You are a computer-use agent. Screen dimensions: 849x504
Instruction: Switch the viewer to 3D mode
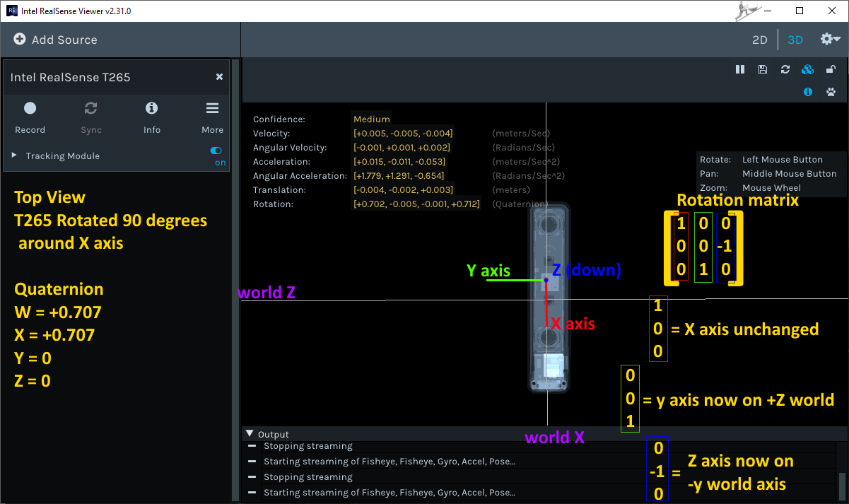795,40
